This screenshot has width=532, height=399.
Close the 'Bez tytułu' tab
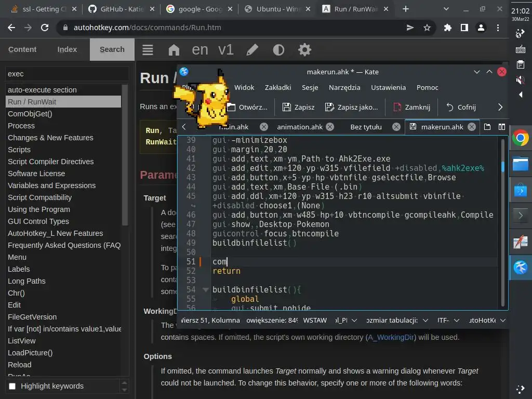(396, 127)
